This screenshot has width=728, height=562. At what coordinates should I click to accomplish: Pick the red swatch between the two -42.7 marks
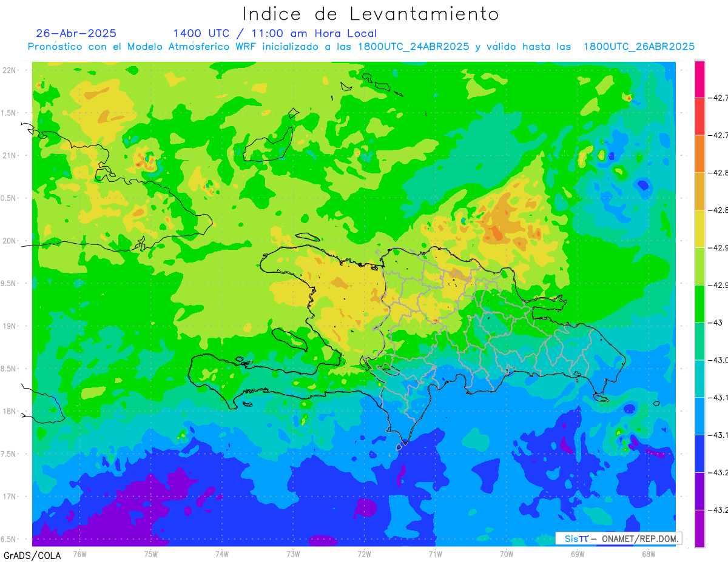click(x=699, y=116)
